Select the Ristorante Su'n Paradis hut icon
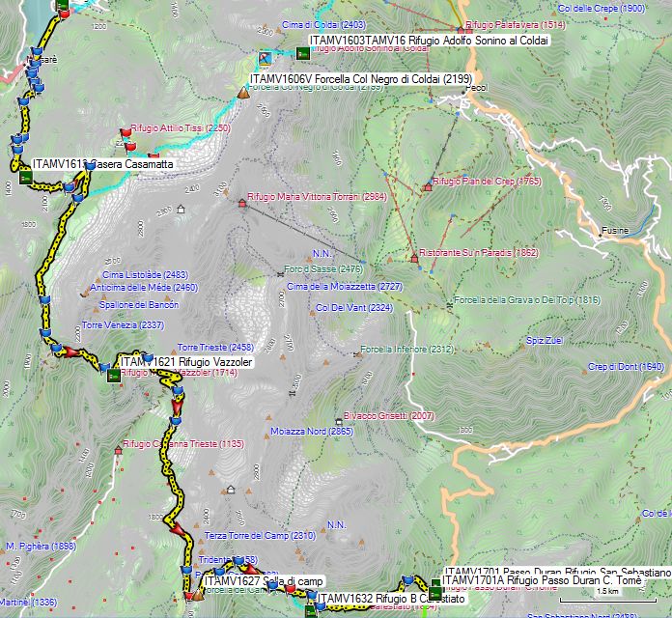The width and height of the screenshot is (672, 618). pos(414,253)
